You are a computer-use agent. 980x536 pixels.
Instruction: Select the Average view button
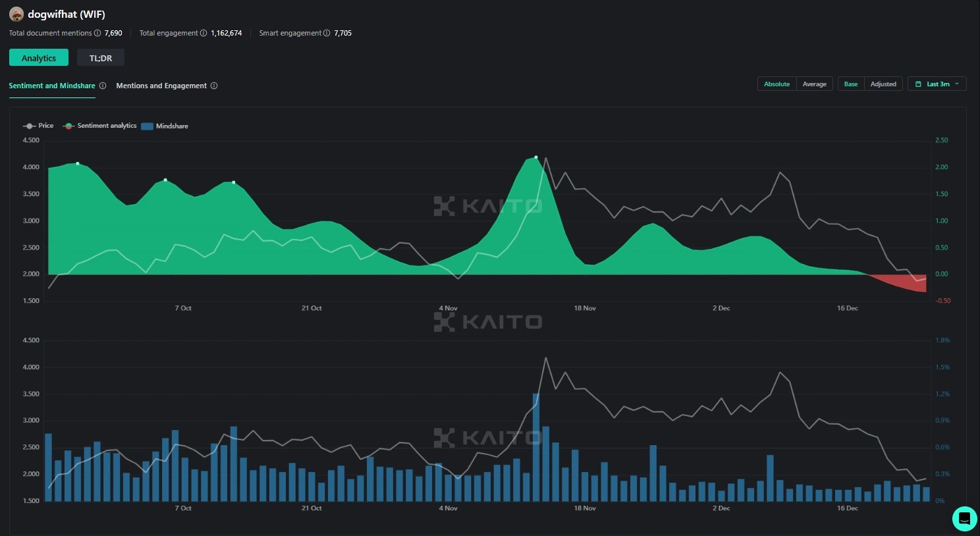click(814, 84)
